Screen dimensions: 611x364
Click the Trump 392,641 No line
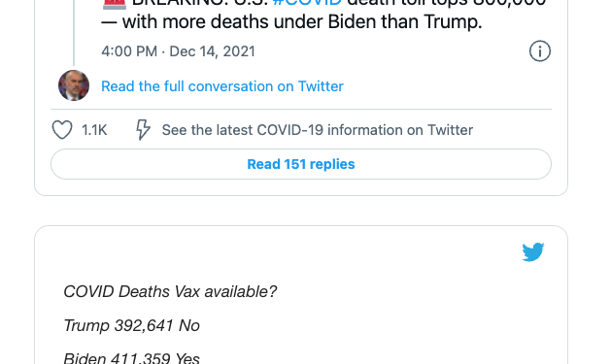(132, 325)
